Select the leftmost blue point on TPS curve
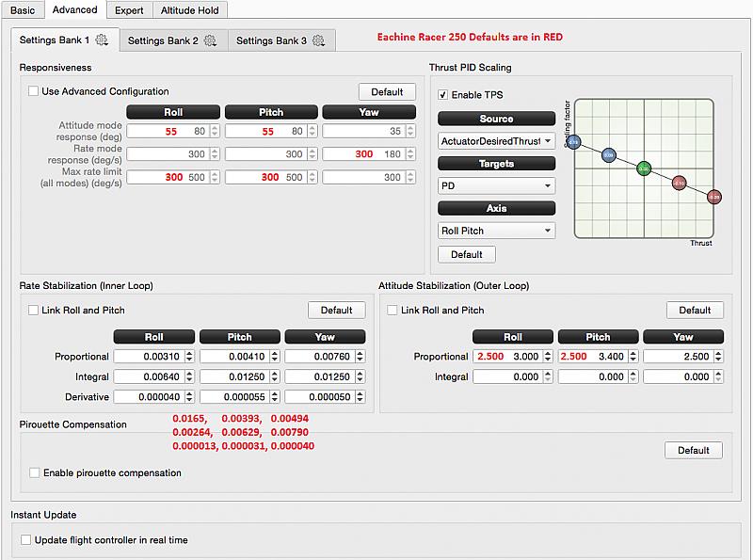This screenshot has width=753, height=560. coord(573,142)
